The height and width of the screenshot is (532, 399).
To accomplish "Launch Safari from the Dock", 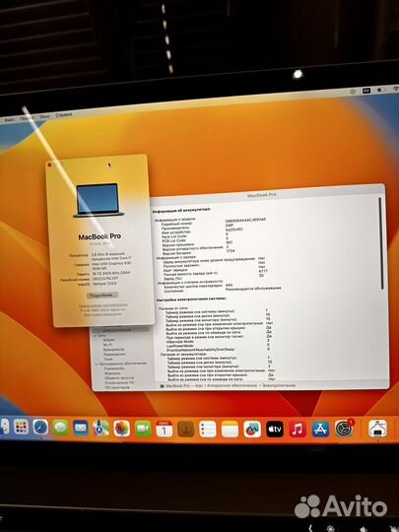I will [x=40, y=427].
